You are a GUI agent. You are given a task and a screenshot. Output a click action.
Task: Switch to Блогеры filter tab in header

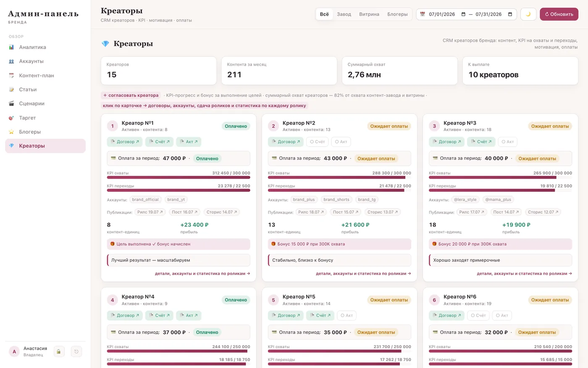tap(397, 14)
